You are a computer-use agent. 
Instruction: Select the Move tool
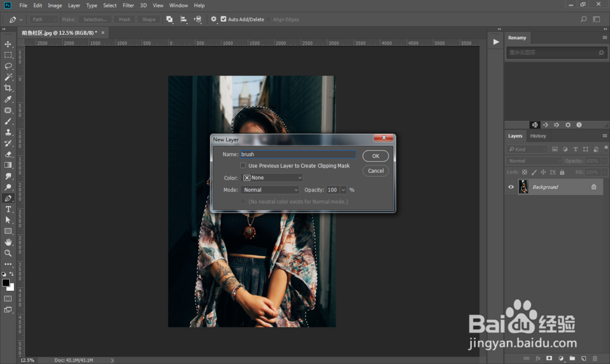click(x=8, y=44)
